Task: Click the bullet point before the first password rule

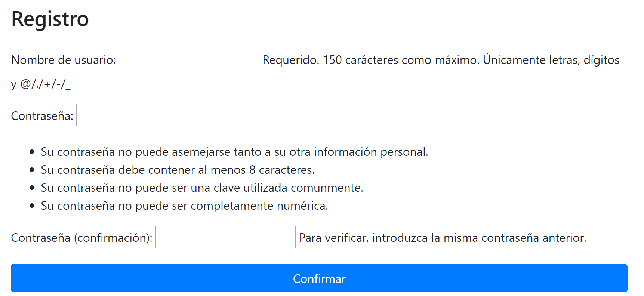Action: click(32, 152)
